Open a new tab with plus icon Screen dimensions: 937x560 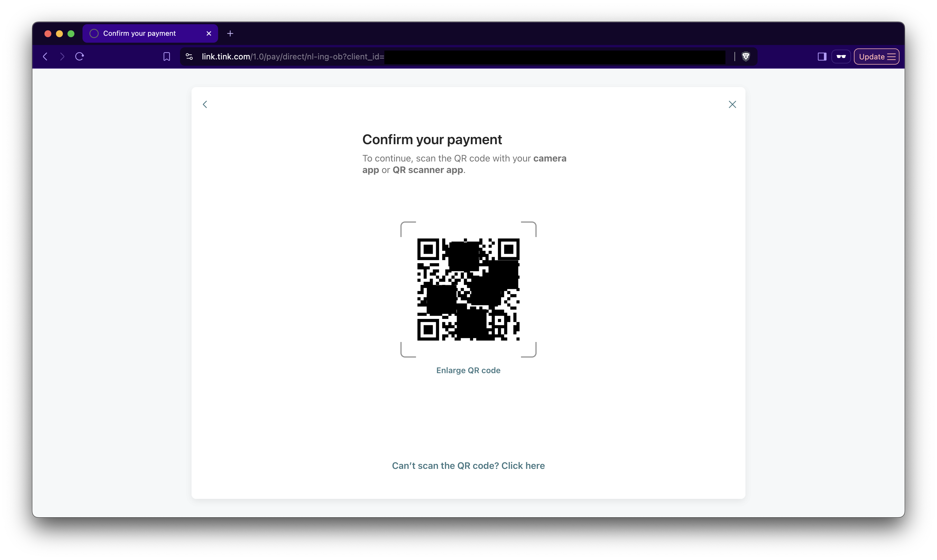pyautogui.click(x=230, y=33)
